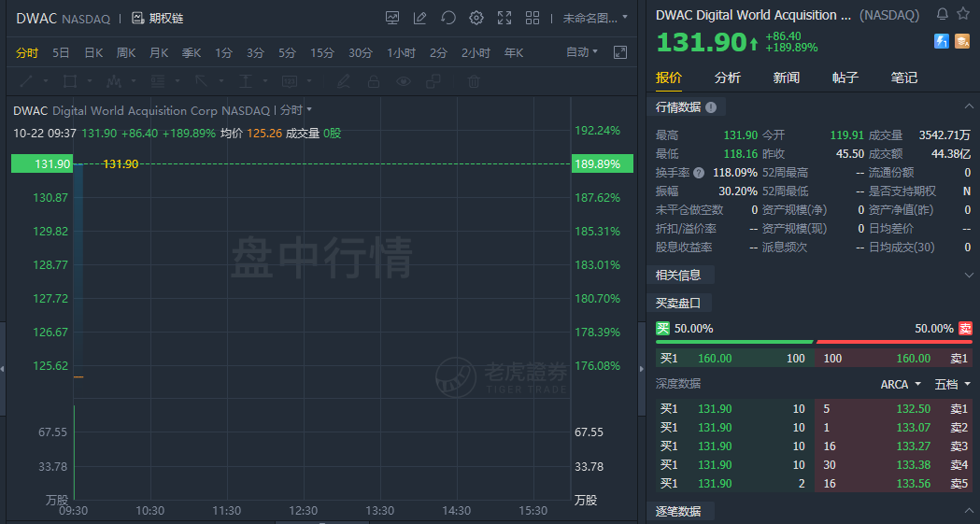Click the chart indicator monitor icon

click(392, 18)
